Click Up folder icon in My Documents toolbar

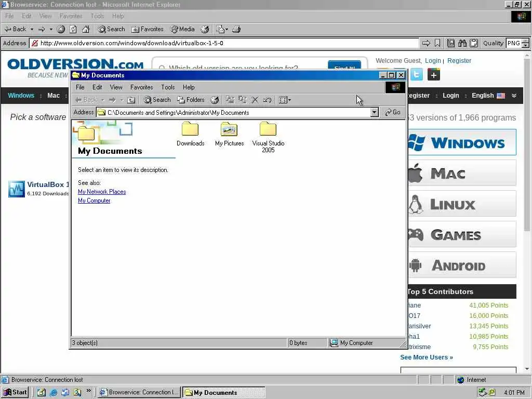(x=131, y=100)
